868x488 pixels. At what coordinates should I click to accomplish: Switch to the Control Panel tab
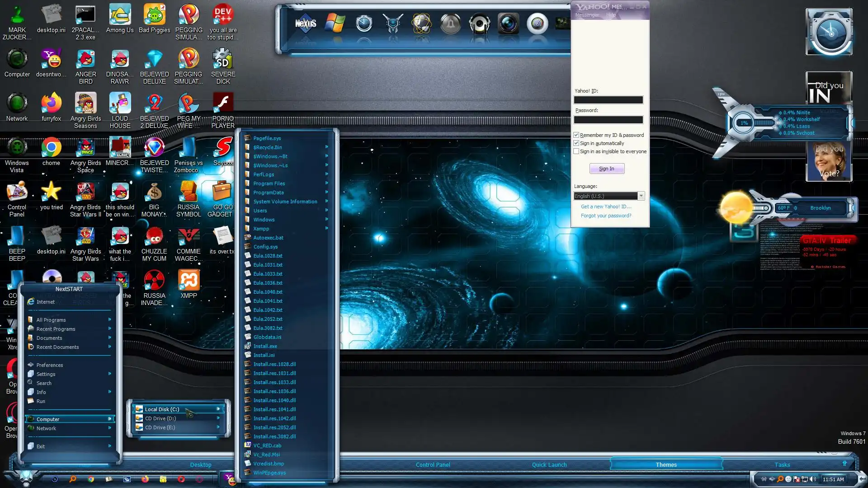[433, 465]
